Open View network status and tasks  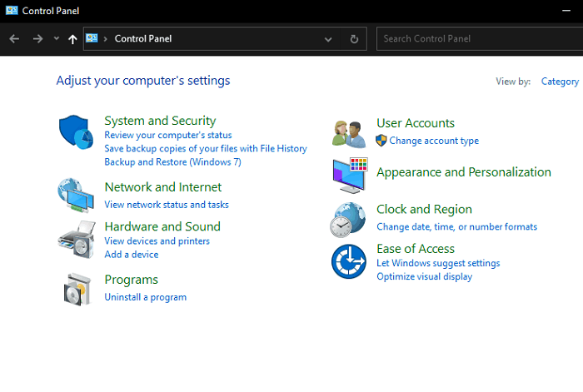pyautogui.click(x=166, y=205)
